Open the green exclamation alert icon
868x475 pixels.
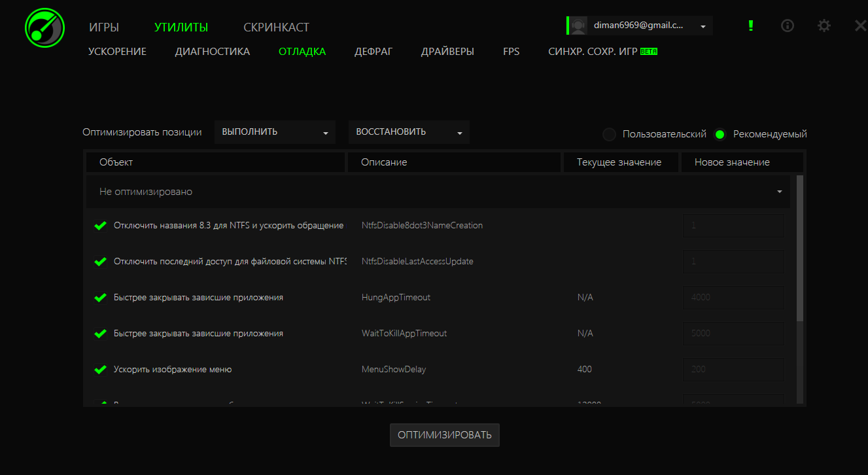pos(751,26)
